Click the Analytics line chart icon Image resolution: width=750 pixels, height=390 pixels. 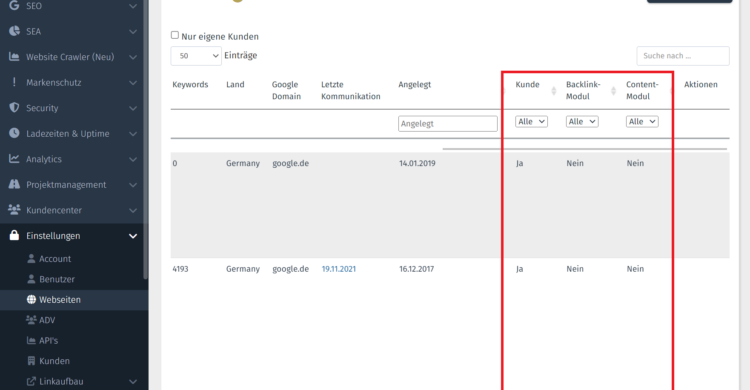tap(14, 158)
